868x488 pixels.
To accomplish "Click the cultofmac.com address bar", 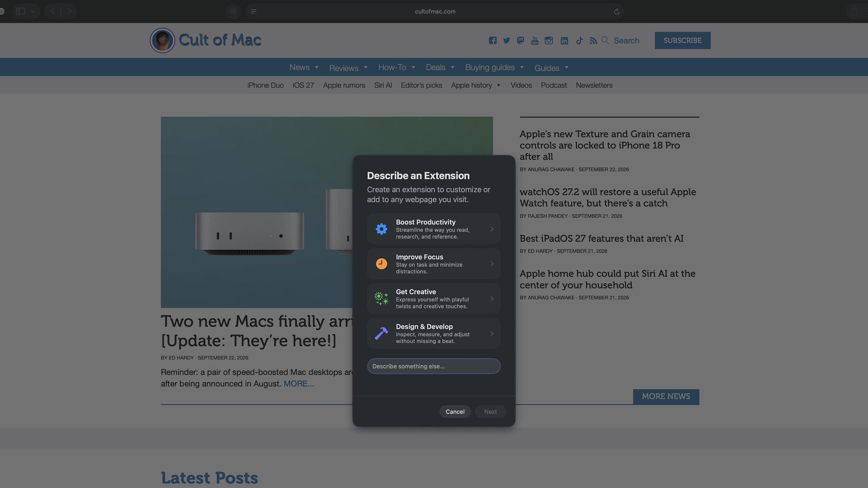I will tap(435, 12).
